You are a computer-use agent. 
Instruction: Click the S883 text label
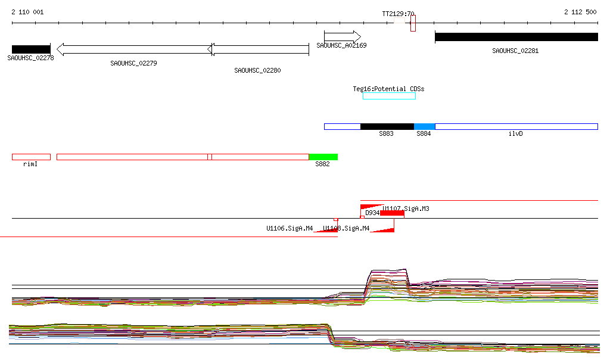(386, 134)
